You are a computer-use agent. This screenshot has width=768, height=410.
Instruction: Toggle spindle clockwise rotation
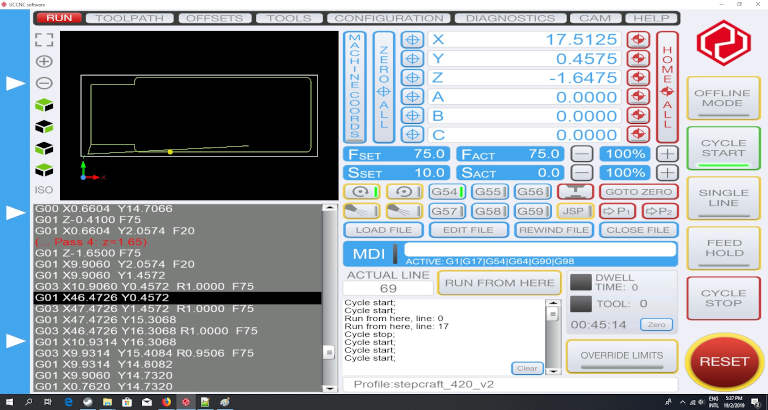click(361, 192)
